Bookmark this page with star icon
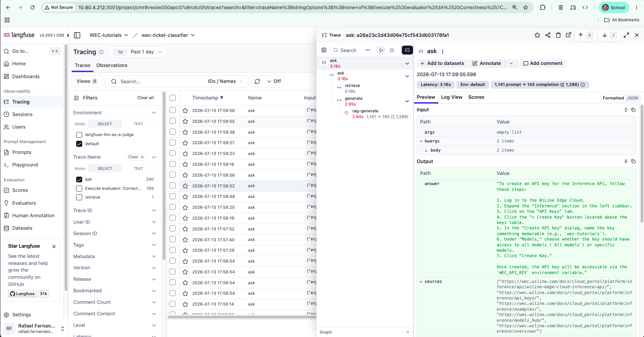 pos(526,7)
